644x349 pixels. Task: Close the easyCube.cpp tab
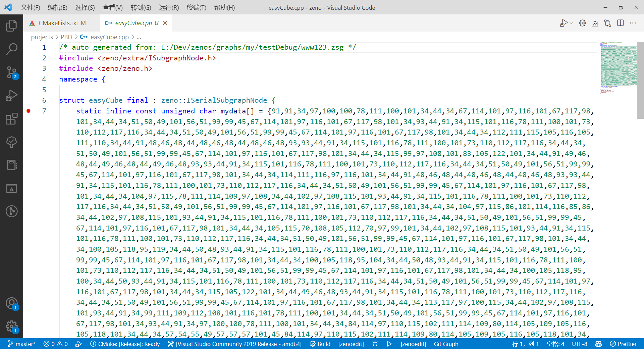pyautogui.click(x=165, y=23)
